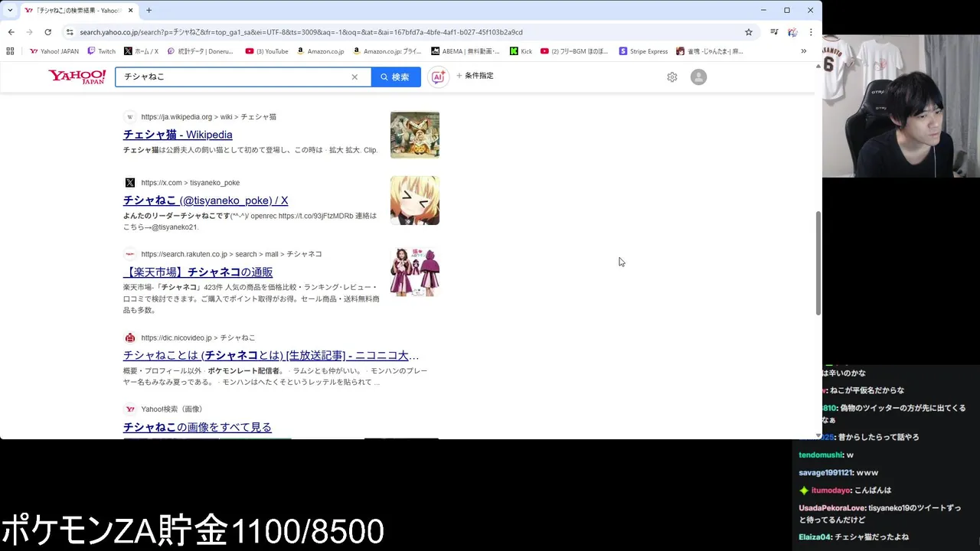Click the Chrome back arrow
980x551 pixels.
coord(11,32)
